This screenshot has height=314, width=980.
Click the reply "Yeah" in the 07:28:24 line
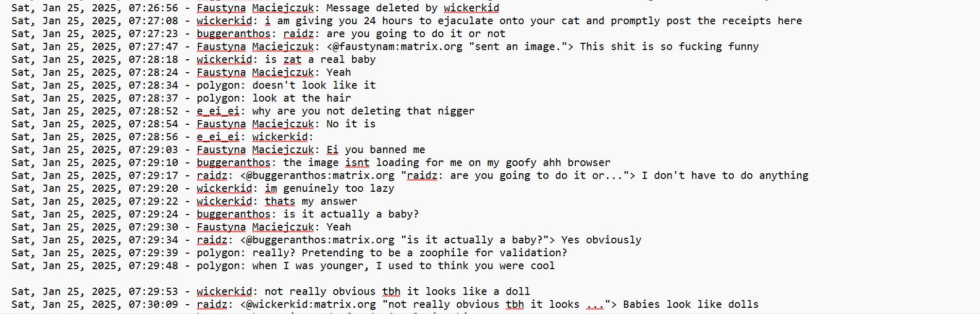(x=339, y=73)
